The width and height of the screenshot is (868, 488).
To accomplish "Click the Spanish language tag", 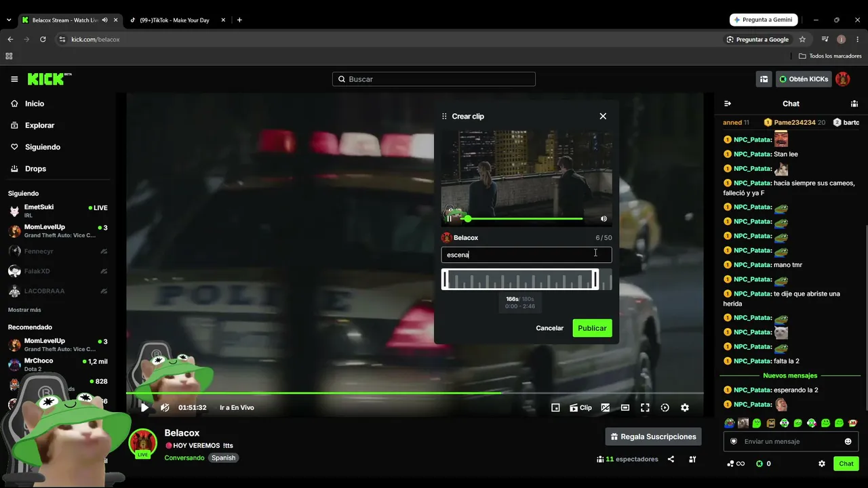I will pyautogui.click(x=223, y=457).
